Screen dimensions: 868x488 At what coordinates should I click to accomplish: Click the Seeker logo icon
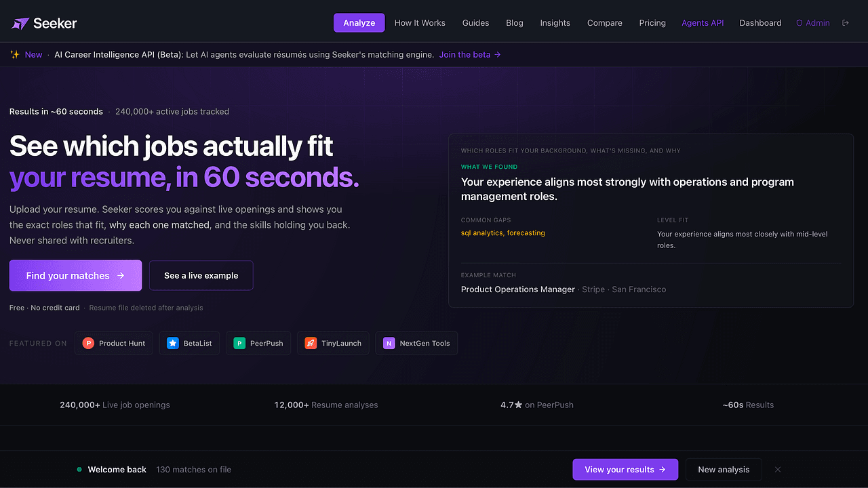coord(20,23)
